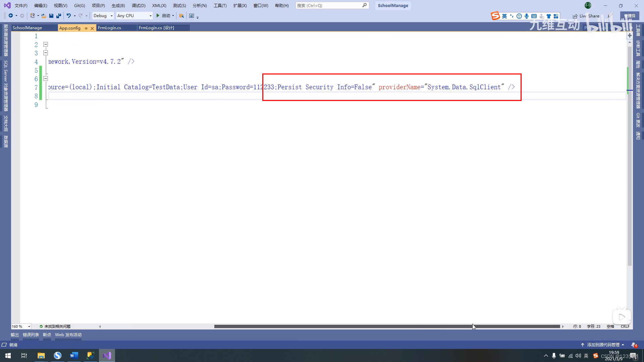Click the notifications bell in status bar

coord(634,345)
